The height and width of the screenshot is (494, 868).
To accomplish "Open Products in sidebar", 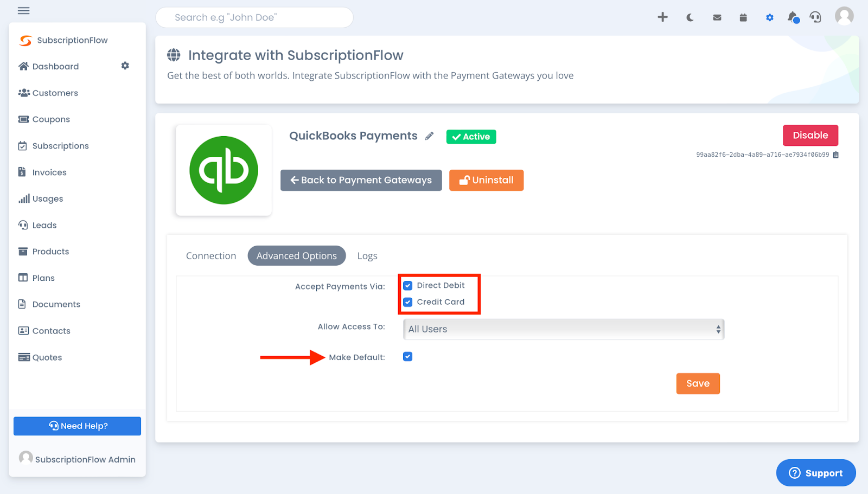I will click(43, 252).
